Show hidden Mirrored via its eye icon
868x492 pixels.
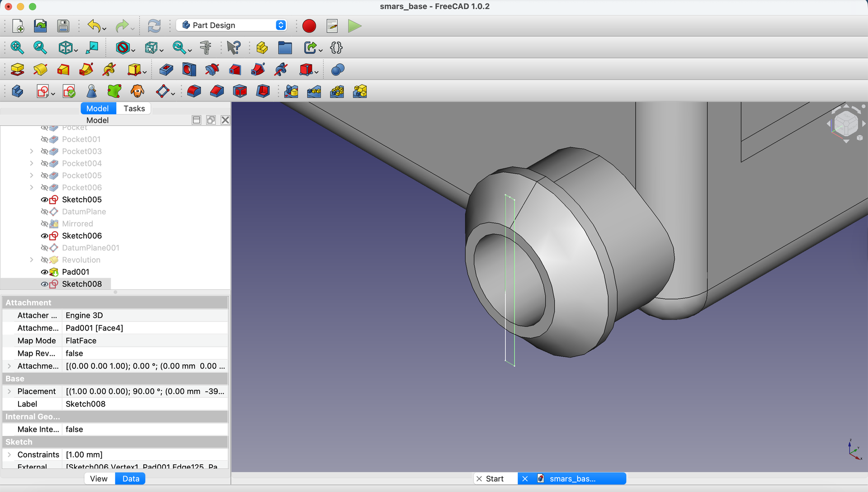(44, 224)
